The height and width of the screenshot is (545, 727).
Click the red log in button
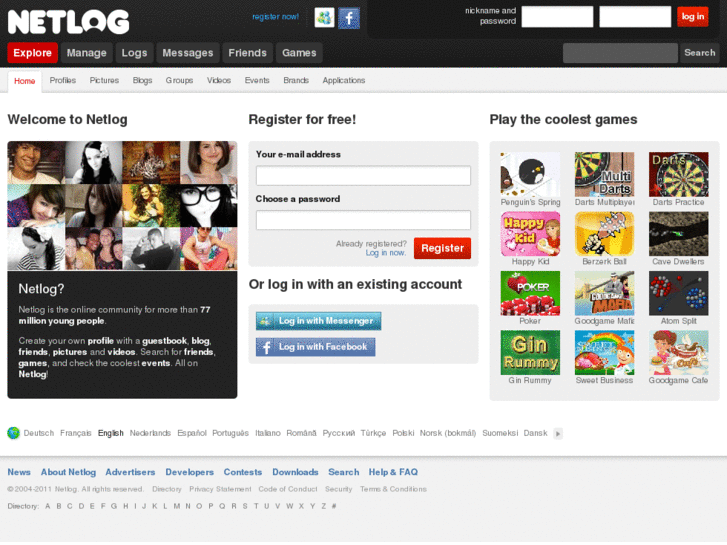click(x=693, y=17)
